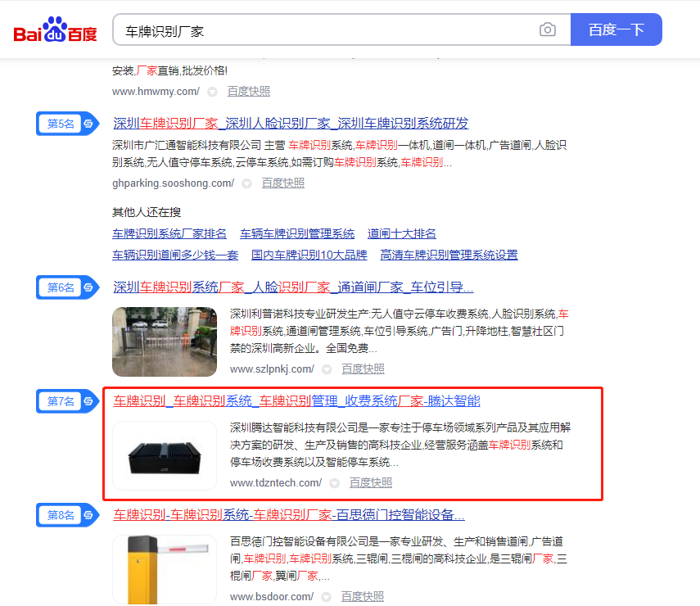Click the 百度一下 search button
The image size is (700, 606).
pos(616,29)
